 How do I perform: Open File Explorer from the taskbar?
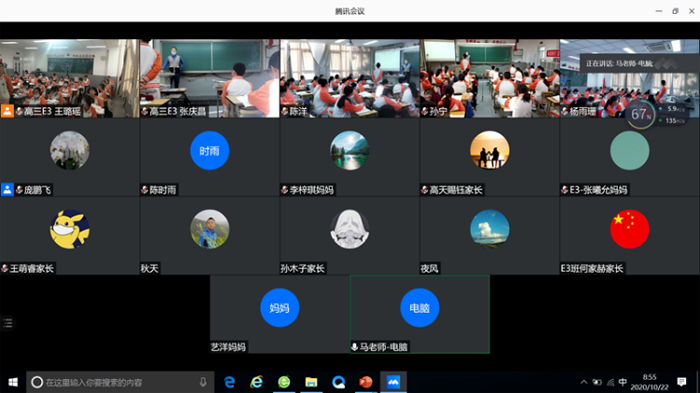click(x=311, y=382)
